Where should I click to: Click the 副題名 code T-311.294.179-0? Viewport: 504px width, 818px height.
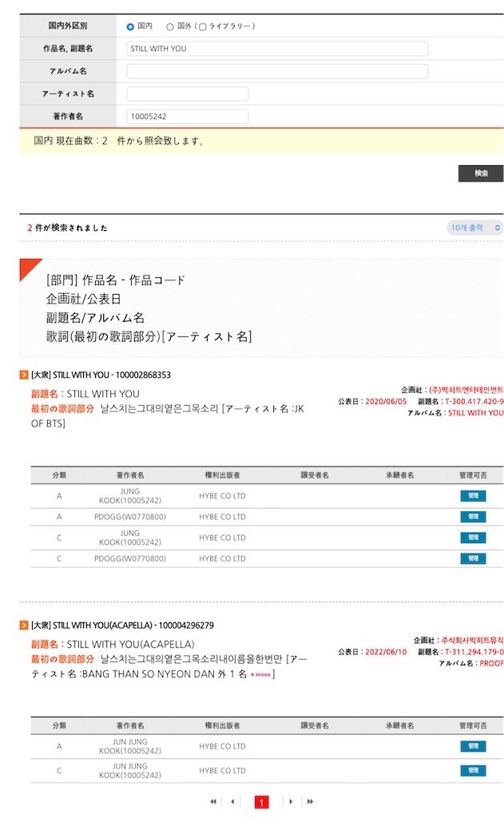474,652
